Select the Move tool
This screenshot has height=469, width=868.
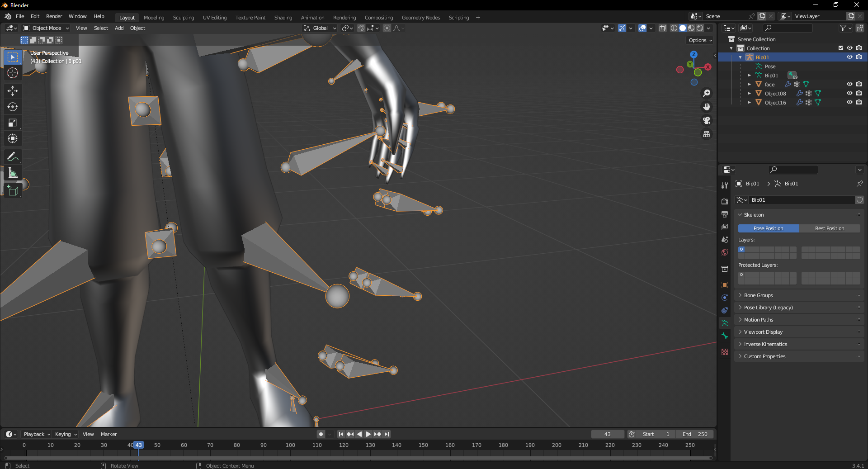(13, 91)
